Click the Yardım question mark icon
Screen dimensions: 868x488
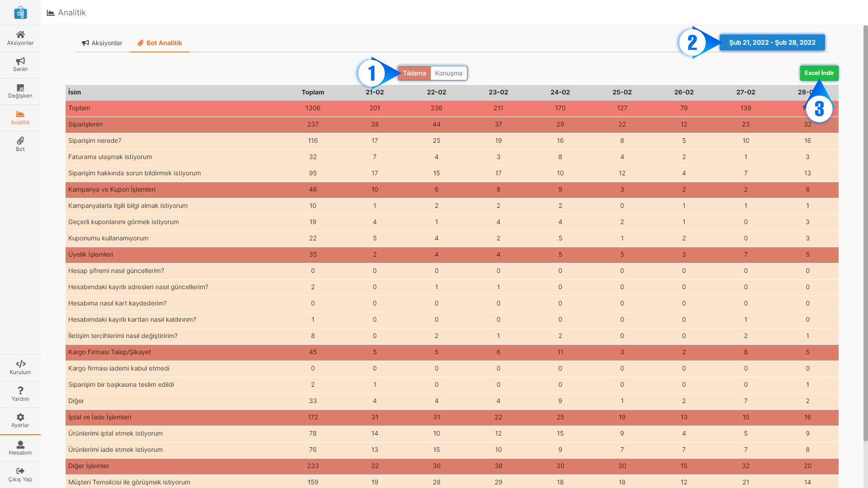[20, 390]
